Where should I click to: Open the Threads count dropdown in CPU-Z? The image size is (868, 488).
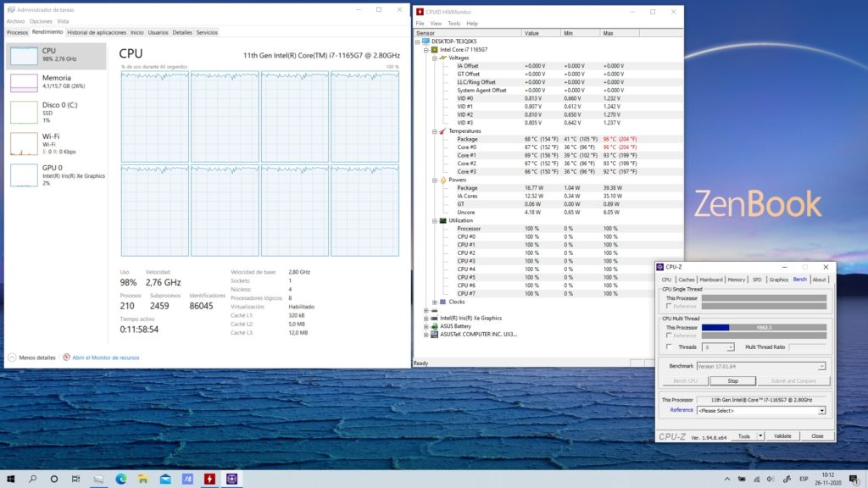tap(730, 347)
